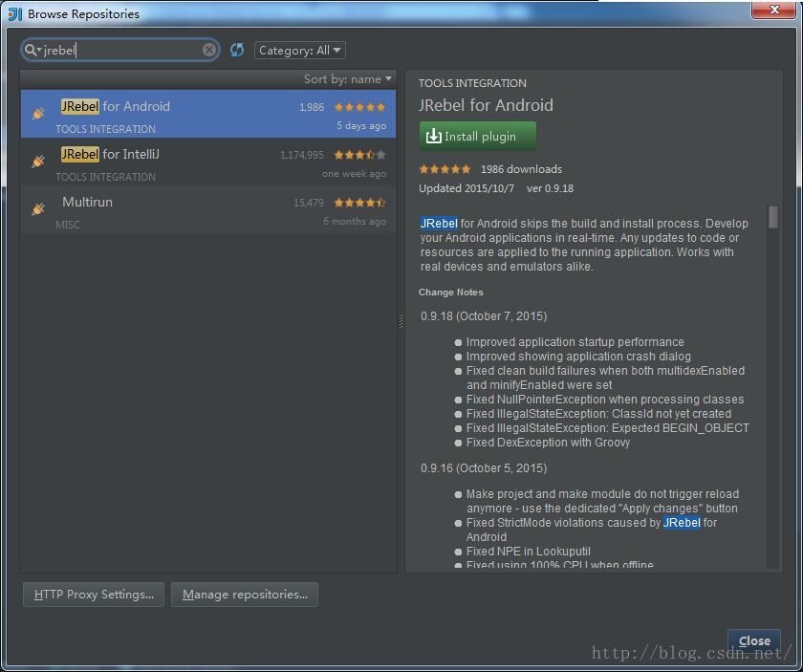Image resolution: width=803 pixels, height=672 pixels.
Task: Click the 'JRebel for Android' details panel title
Action: [486, 105]
